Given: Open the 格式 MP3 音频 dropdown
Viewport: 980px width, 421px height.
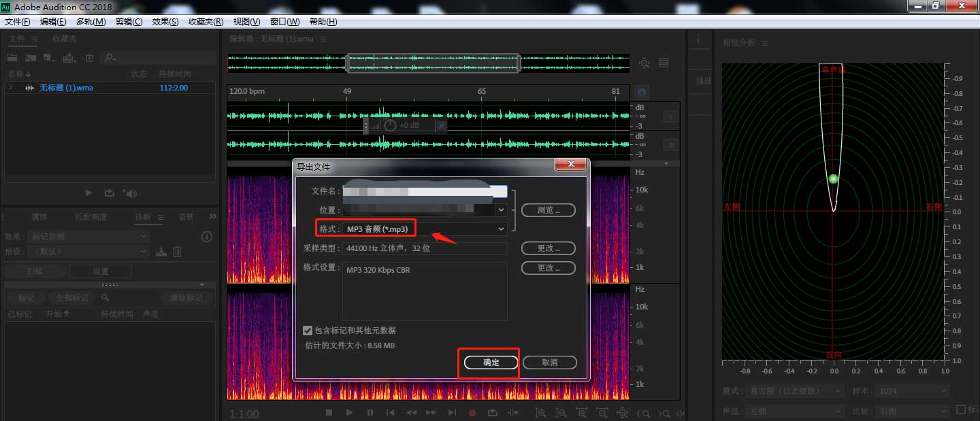Looking at the screenshot, I should point(500,228).
